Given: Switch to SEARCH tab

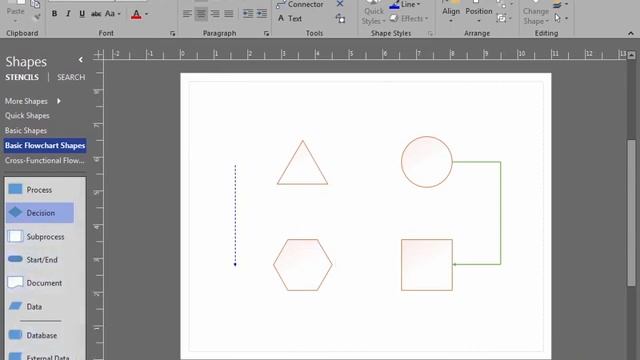Looking at the screenshot, I should pyautogui.click(x=71, y=77).
